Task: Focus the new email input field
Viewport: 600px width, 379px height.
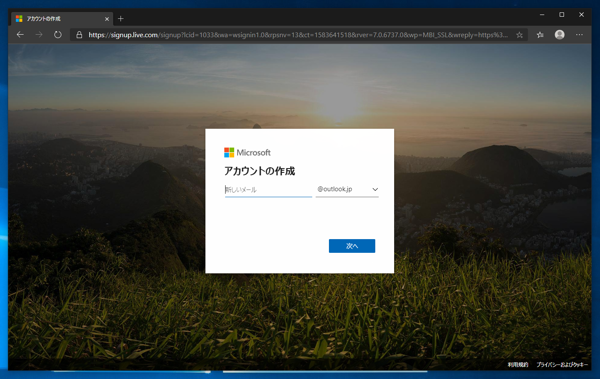Action: click(x=268, y=190)
